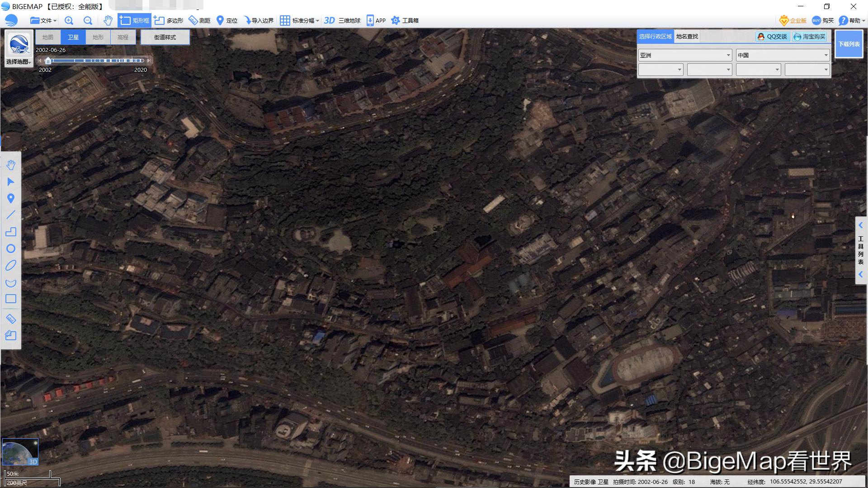This screenshot has height=488, width=868.
Task: Select the hand pan tool
Action: click(x=11, y=165)
